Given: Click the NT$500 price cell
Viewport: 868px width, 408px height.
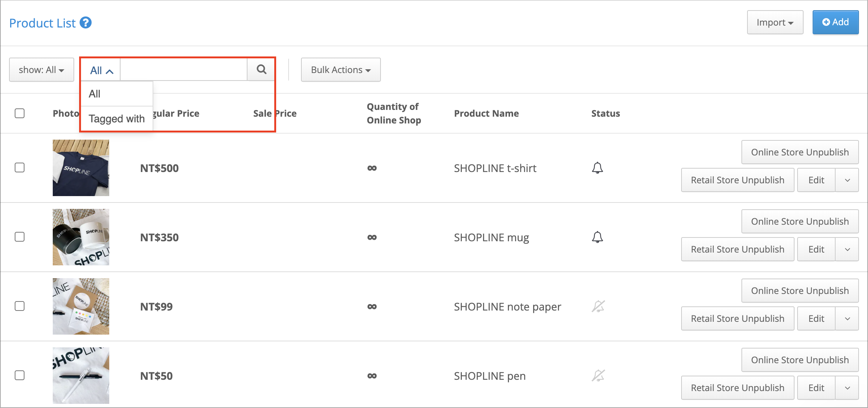Looking at the screenshot, I should pos(159,168).
